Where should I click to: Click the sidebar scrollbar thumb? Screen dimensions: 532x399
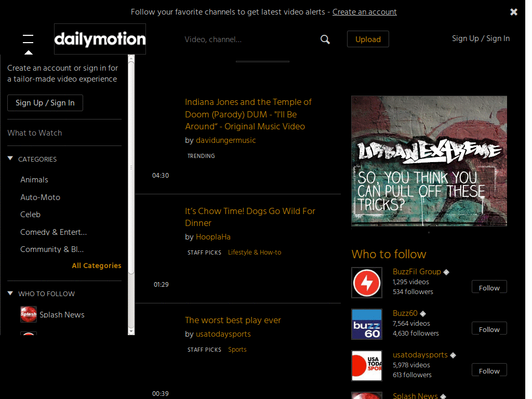131,168
